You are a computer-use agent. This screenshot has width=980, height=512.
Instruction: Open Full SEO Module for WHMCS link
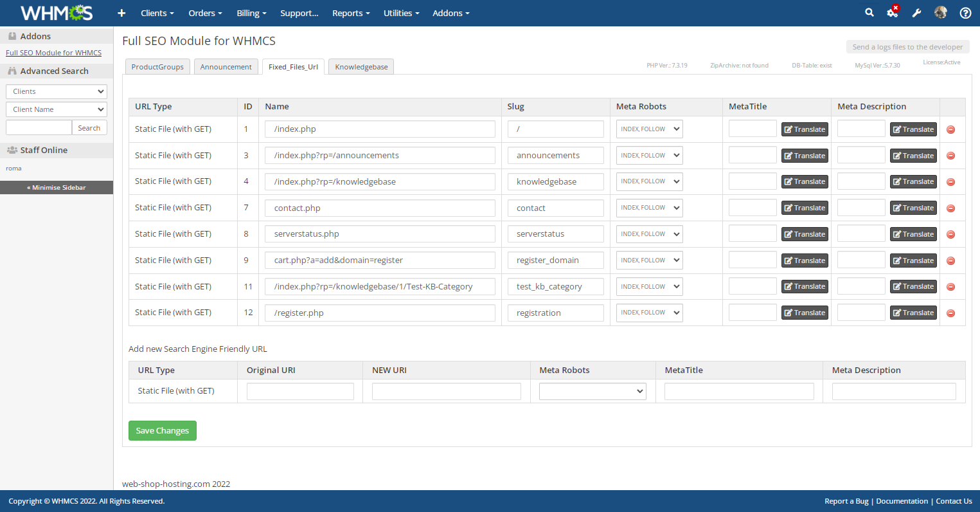[x=54, y=53]
